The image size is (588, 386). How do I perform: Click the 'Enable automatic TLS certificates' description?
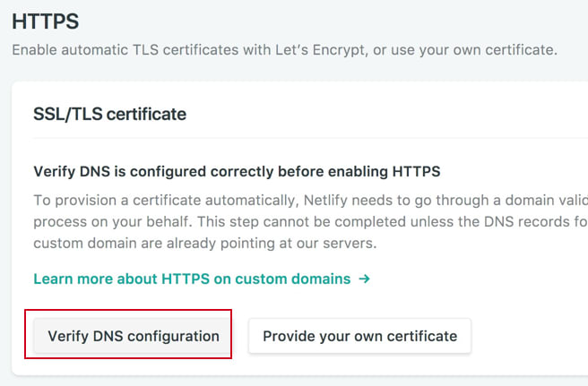pos(284,50)
